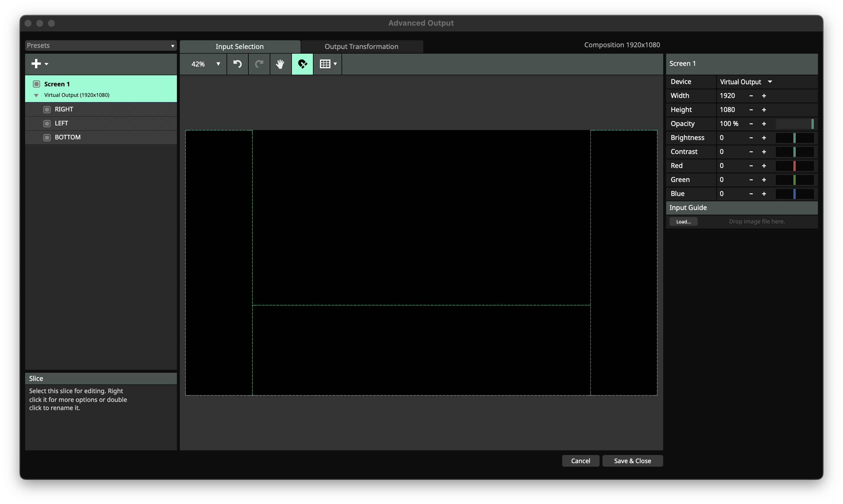
Task: Select the hand pan tool
Action: pyautogui.click(x=280, y=64)
